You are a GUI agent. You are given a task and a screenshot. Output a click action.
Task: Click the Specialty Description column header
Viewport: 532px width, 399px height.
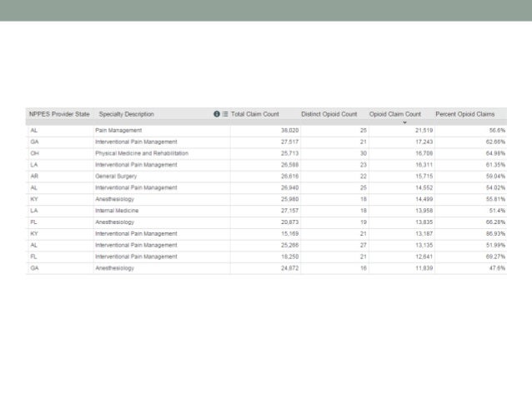(127, 114)
